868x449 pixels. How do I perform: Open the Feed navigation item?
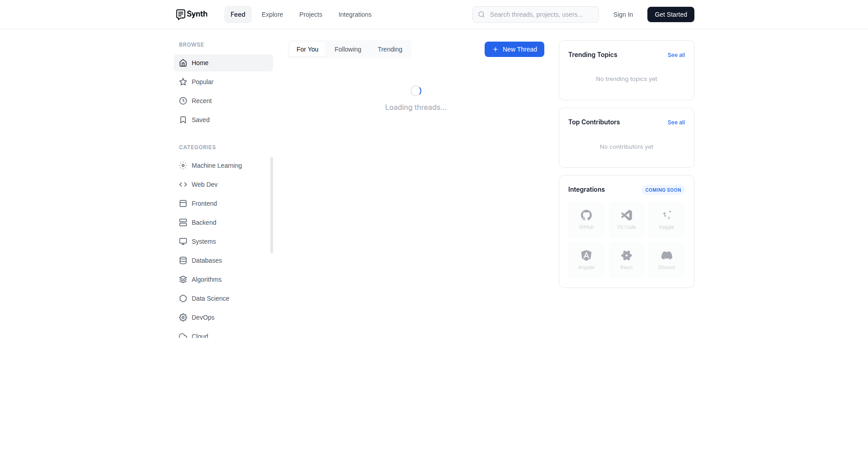(238, 14)
